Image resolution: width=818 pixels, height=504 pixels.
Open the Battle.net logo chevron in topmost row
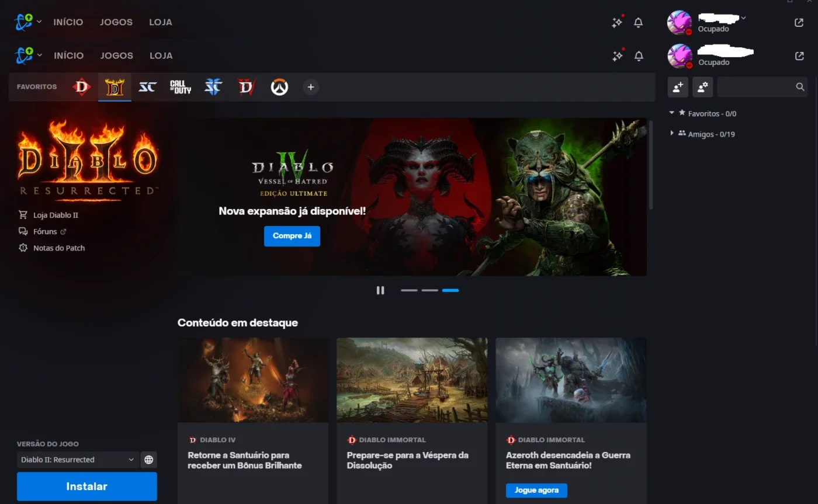click(x=39, y=22)
